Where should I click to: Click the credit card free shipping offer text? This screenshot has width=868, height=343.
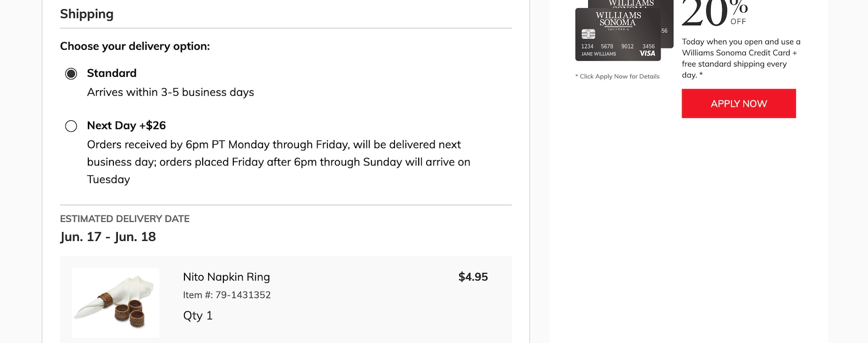[x=741, y=59]
